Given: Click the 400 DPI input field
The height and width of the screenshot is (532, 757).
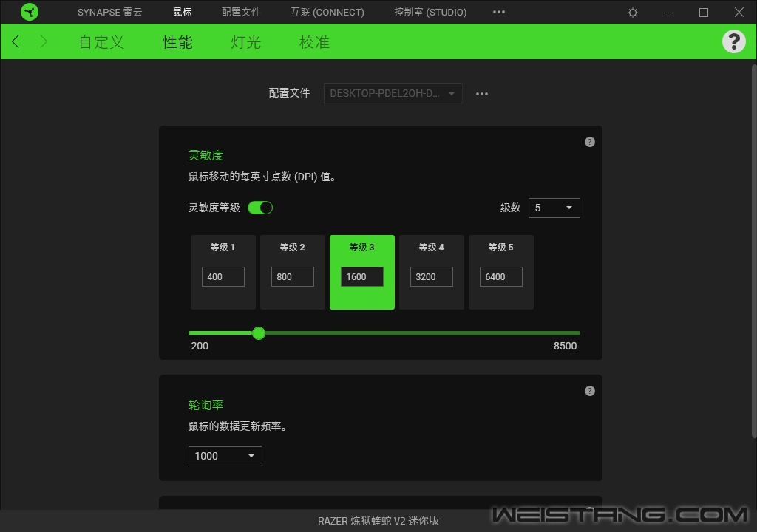Looking at the screenshot, I should click(x=223, y=276).
